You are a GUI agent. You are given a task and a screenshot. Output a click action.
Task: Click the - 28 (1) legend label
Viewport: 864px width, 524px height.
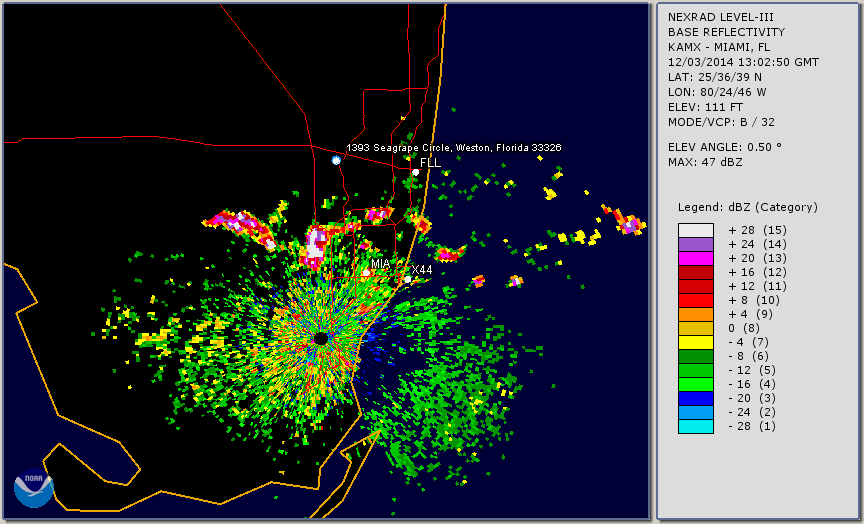coord(752,426)
